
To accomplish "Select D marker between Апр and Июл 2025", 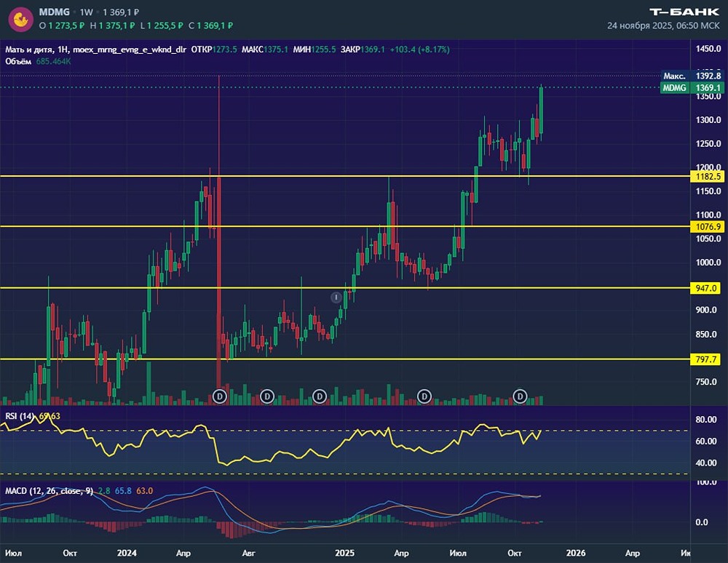I will coord(424,396).
